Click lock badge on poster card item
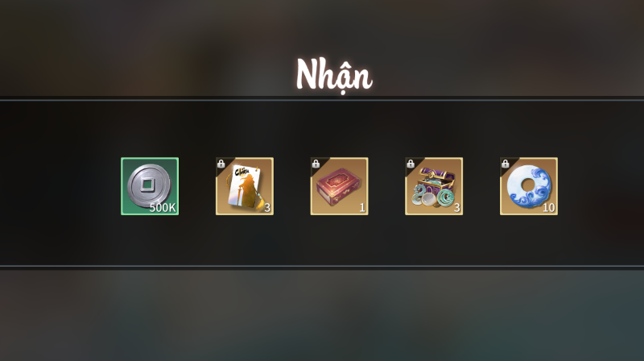The image size is (644, 361). 221,164
